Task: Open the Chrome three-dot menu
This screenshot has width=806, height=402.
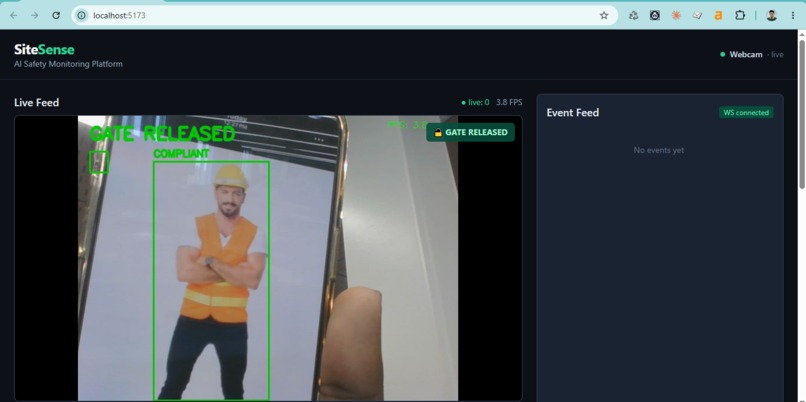Action: pyautogui.click(x=793, y=15)
